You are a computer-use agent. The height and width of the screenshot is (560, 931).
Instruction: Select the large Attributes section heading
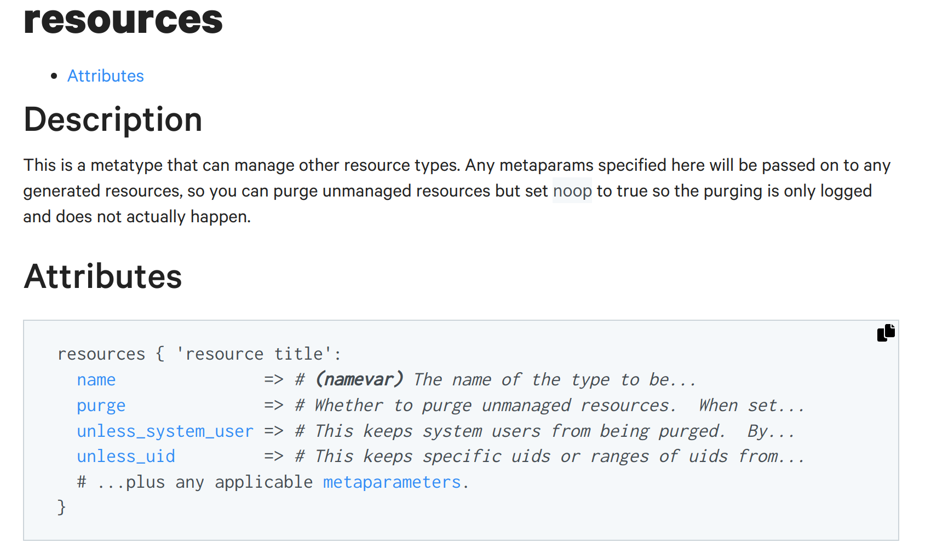coord(103,276)
